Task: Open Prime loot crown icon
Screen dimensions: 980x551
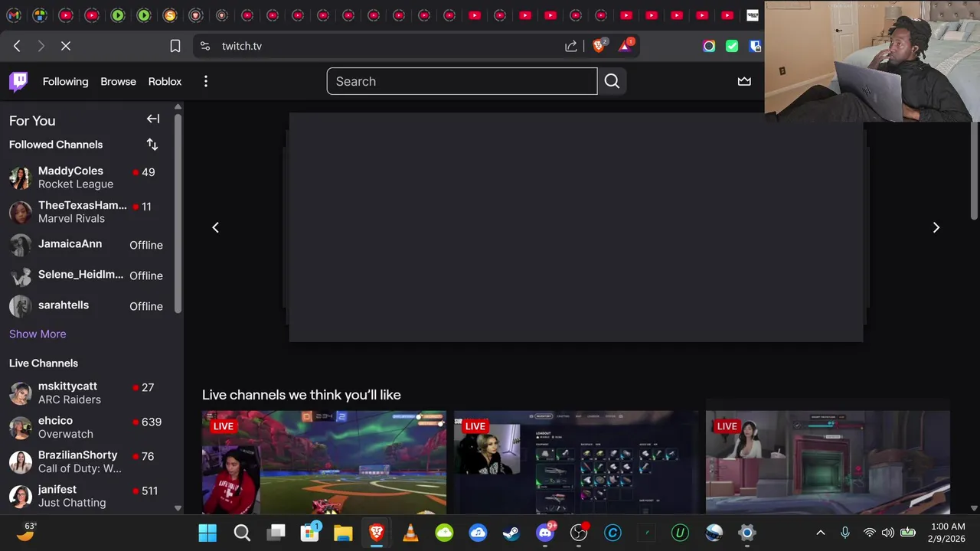Action: click(x=744, y=81)
